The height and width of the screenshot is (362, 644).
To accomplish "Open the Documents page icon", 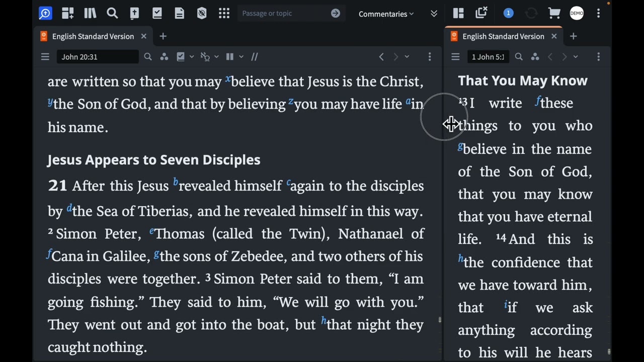I will point(180,14).
